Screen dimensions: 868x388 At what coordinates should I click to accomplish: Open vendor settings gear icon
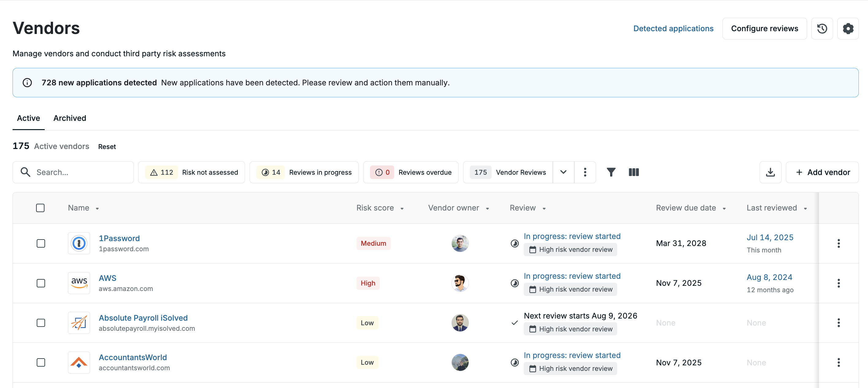(x=848, y=28)
